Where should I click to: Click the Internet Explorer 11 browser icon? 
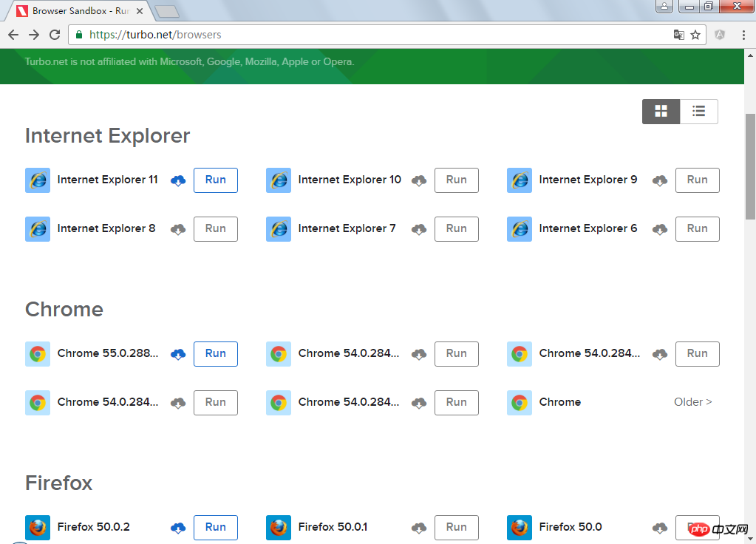coord(38,180)
